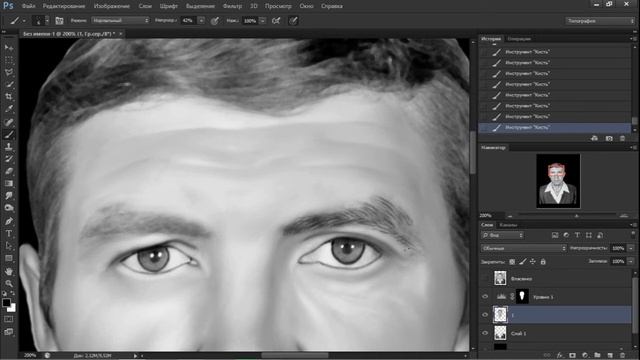
Task: Select the Clone Stamp tool
Action: tap(9, 147)
